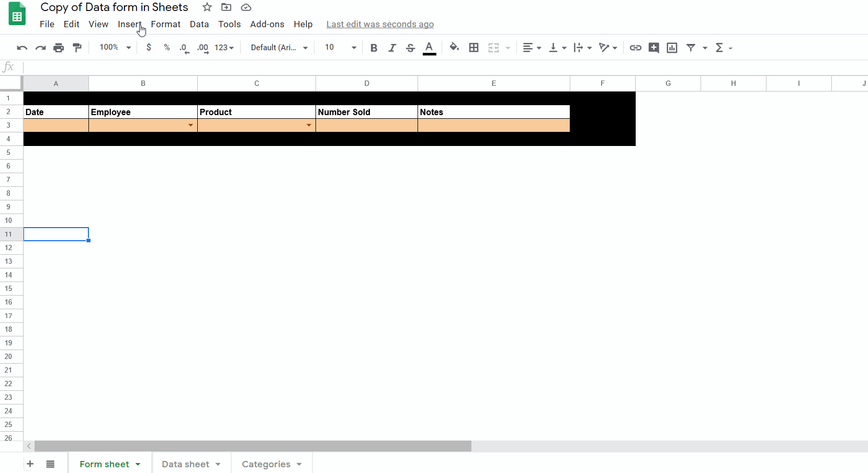Click the insert link icon
Screen dimensions: 868x473
(635, 48)
